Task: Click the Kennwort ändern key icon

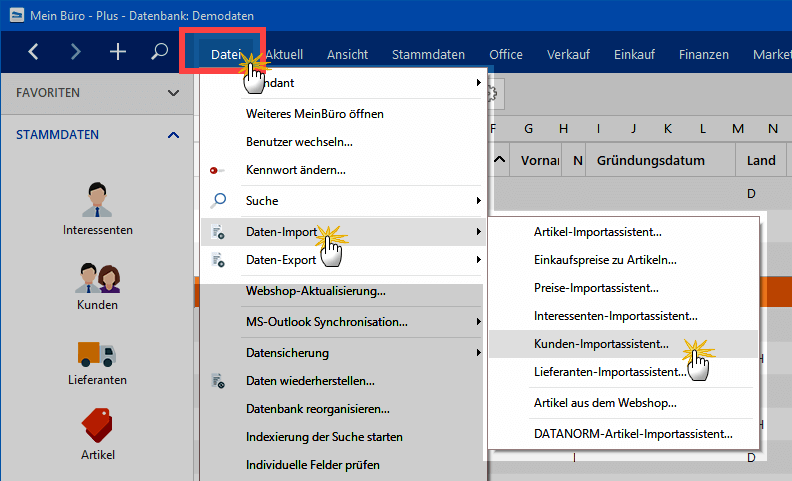Action: (x=217, y=170)
